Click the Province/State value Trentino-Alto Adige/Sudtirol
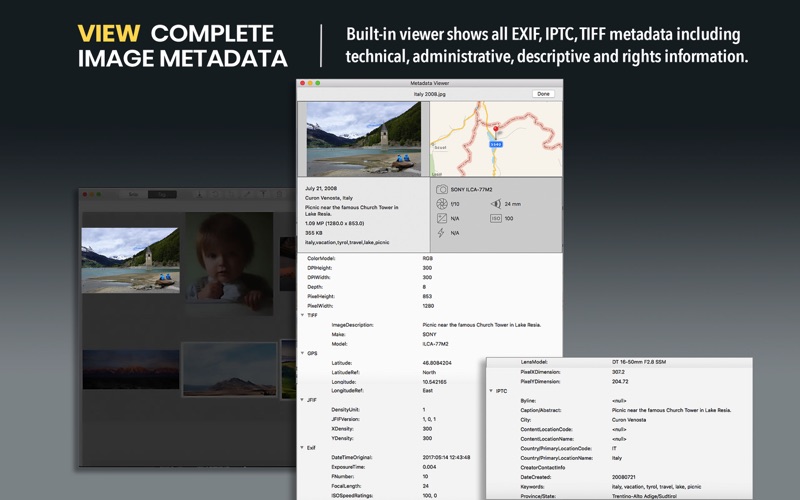Screen dimensions: 800x500 (644, 496)
